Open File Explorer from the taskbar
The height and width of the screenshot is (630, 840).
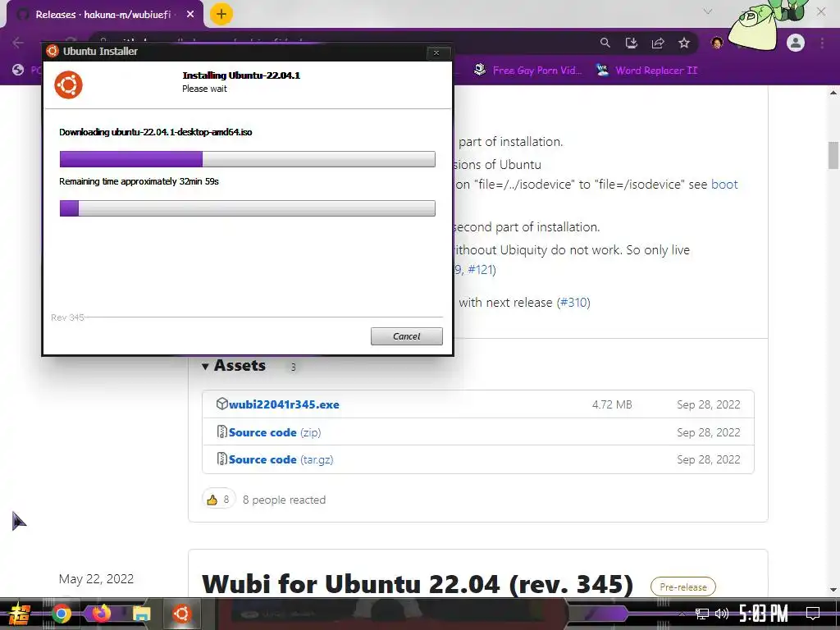point(142,614)
